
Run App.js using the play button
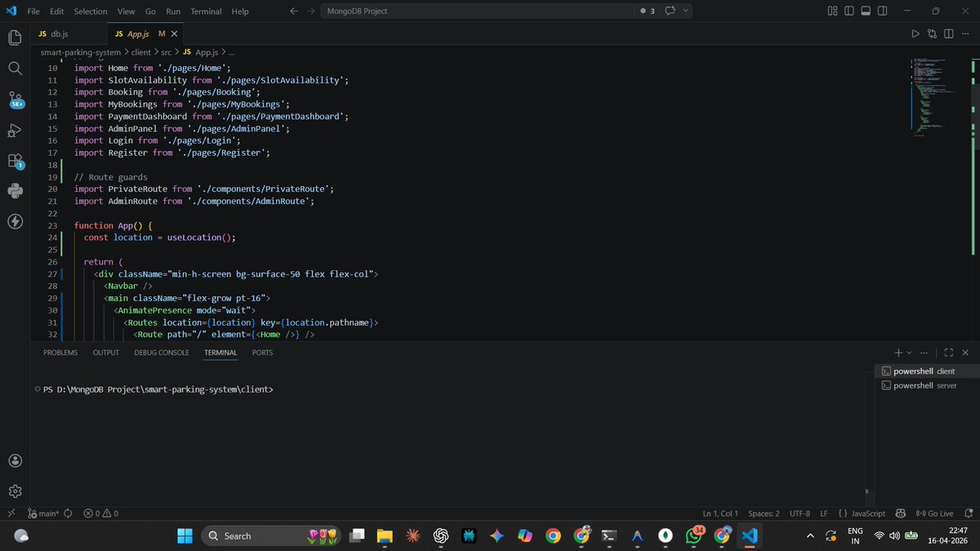(x=915, y=34)
